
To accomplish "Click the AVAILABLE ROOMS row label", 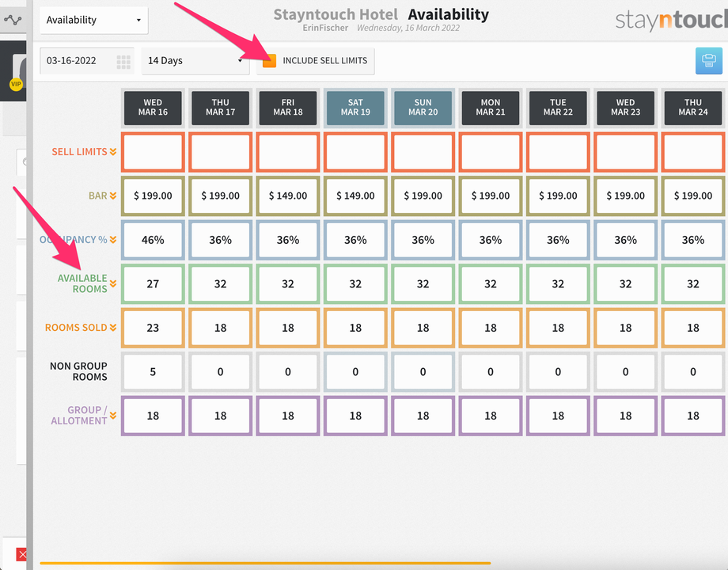I will (x=82, y=283).
